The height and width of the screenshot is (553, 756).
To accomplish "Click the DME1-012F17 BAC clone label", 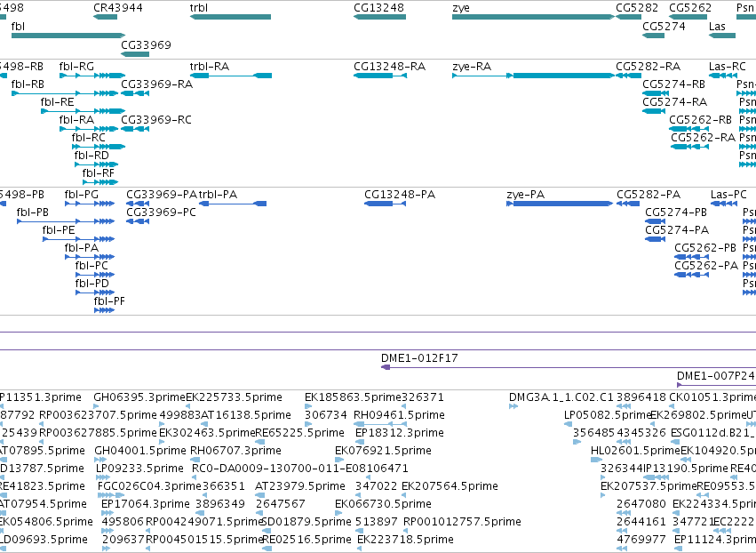I will click(419, 358).
